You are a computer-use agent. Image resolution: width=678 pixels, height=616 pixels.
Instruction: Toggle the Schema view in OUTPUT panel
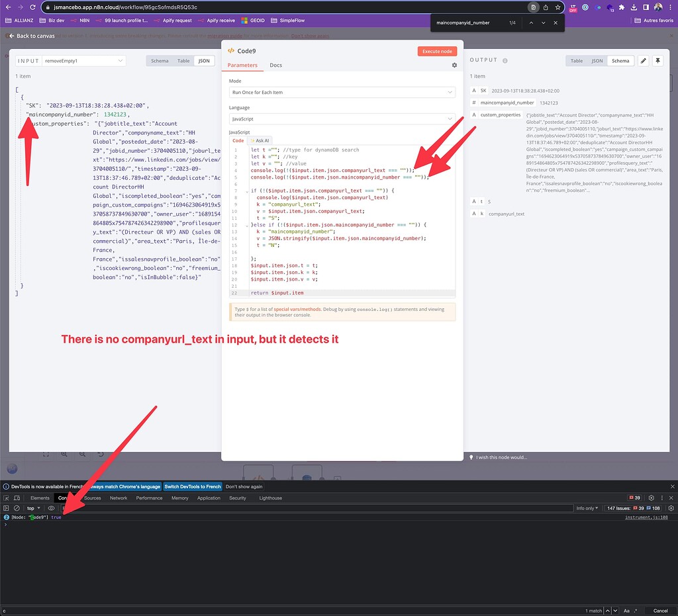pos(620,60)
